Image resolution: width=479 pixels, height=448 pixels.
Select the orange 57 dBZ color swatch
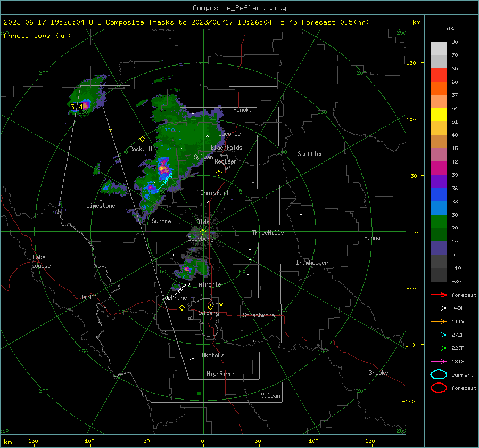(439, 88)
